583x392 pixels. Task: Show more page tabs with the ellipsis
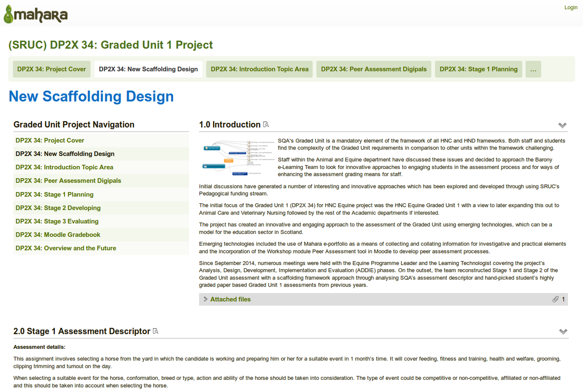[533, 69]
